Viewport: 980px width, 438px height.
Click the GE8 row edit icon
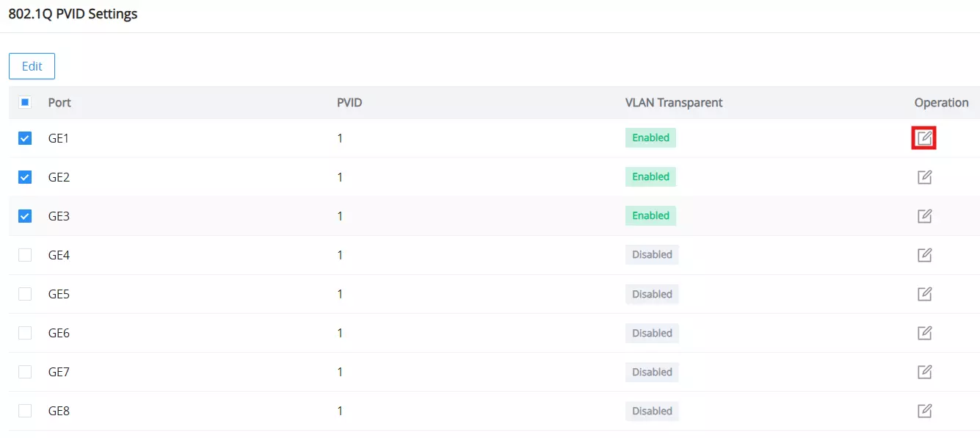click(924, 411)
